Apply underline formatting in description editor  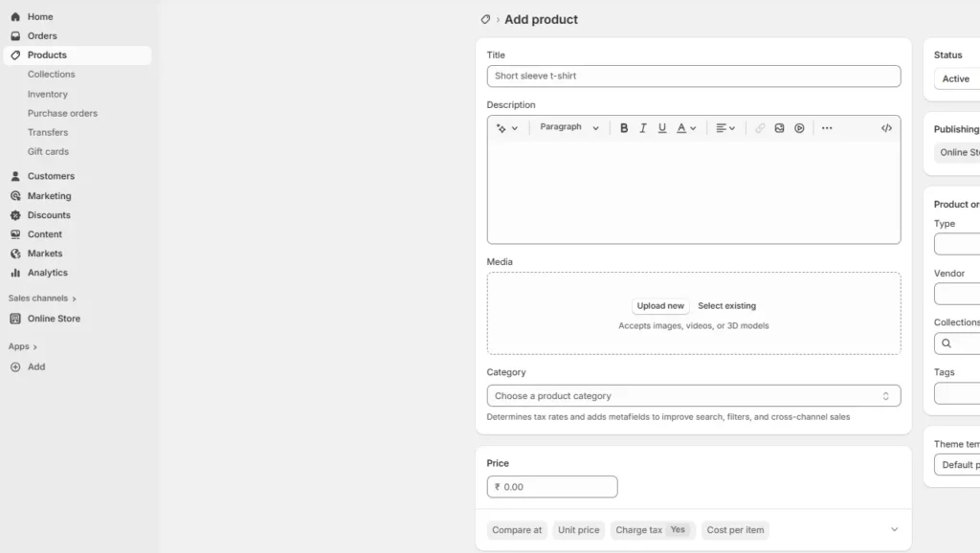coord(661,126)
